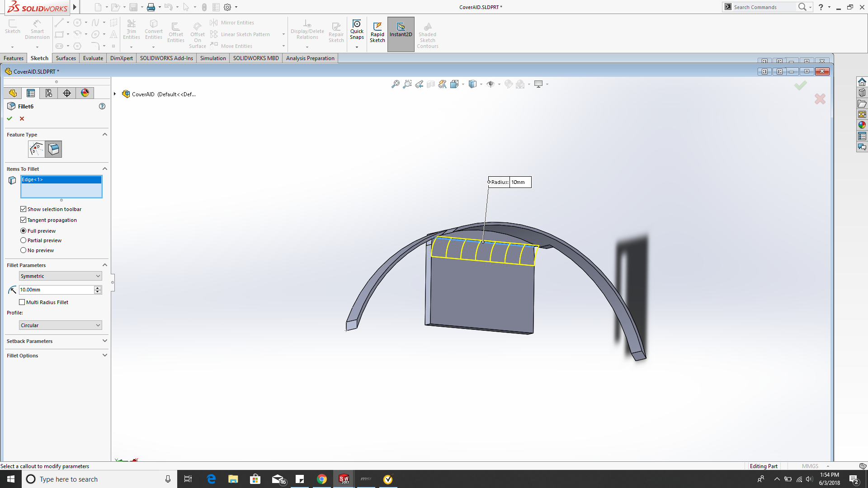
Task: Switch to Simulation tab
Action: tap(213, 58)
